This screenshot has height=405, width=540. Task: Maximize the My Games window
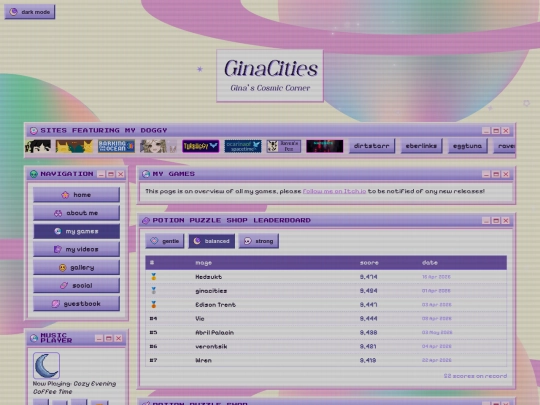coord(496,174)
